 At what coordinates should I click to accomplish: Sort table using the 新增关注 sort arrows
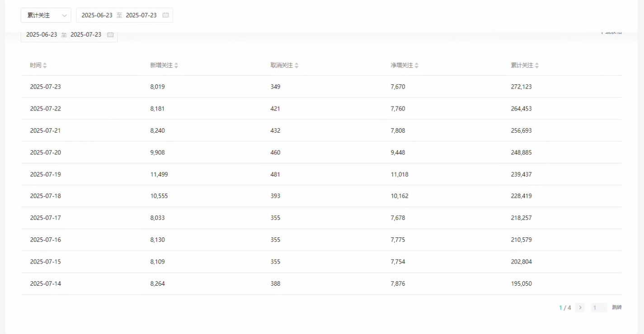click(176, 65)
